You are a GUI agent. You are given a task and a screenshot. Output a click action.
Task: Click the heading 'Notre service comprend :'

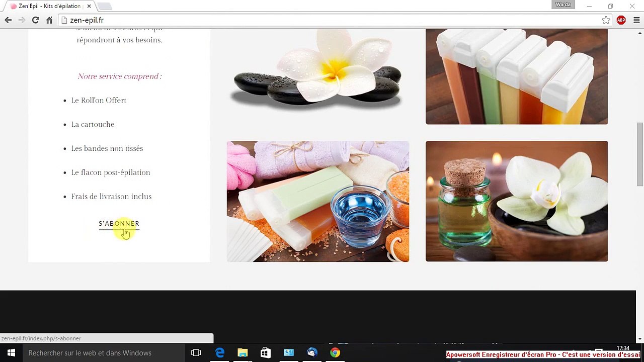pyautogui.click(x=120, y=76)
